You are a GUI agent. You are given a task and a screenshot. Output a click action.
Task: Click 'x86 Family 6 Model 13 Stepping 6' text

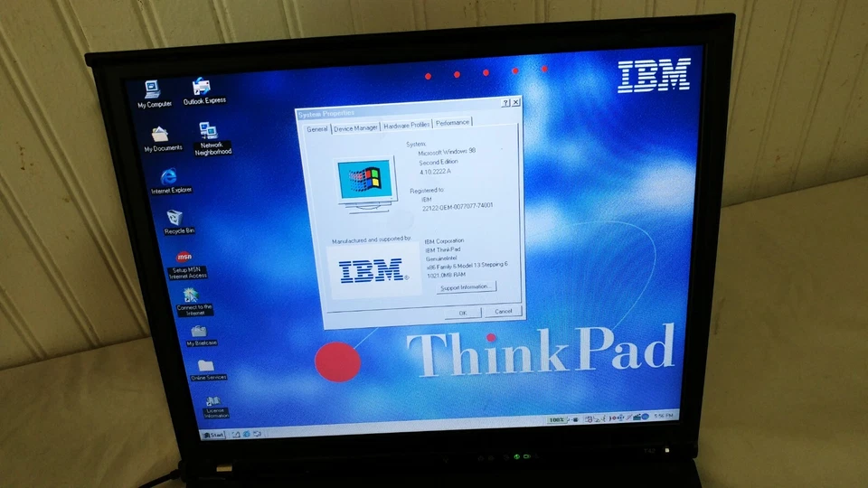(x=467, y=266)
